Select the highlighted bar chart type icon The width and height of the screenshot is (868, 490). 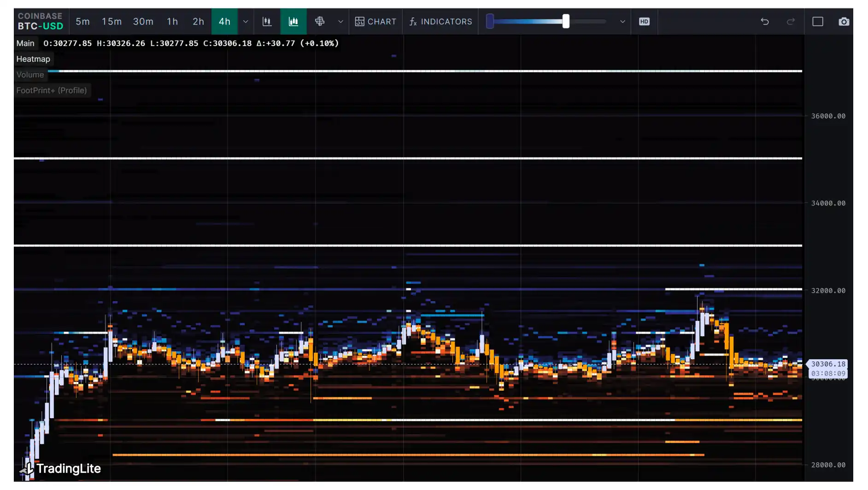pyautogui.click(x=293, y=21)
